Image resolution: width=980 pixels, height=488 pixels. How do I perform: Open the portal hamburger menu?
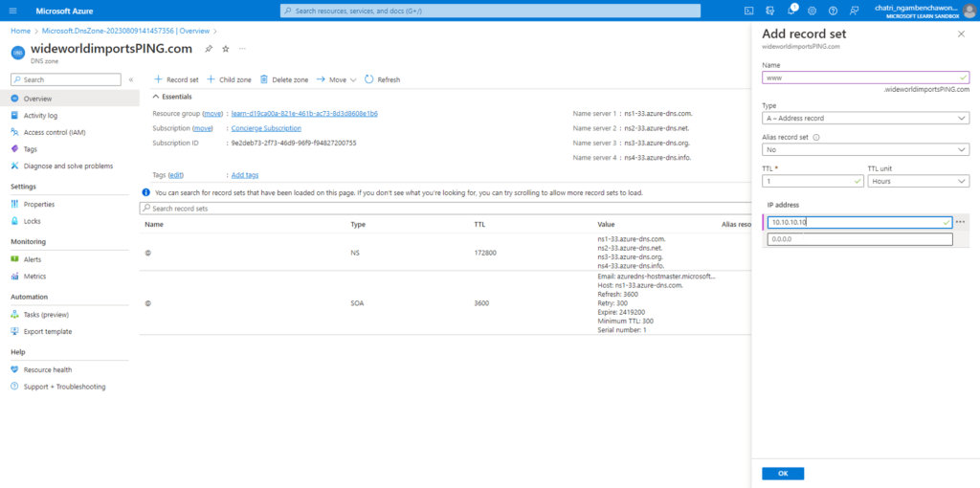[13, 11]
